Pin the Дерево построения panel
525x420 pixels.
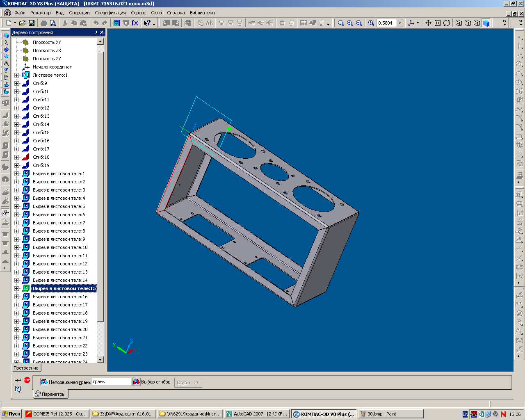point(96,32)
